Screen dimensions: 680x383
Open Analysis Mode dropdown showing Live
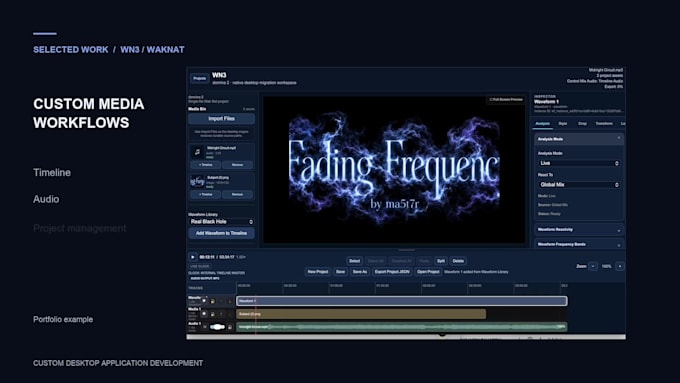point(579,163)
